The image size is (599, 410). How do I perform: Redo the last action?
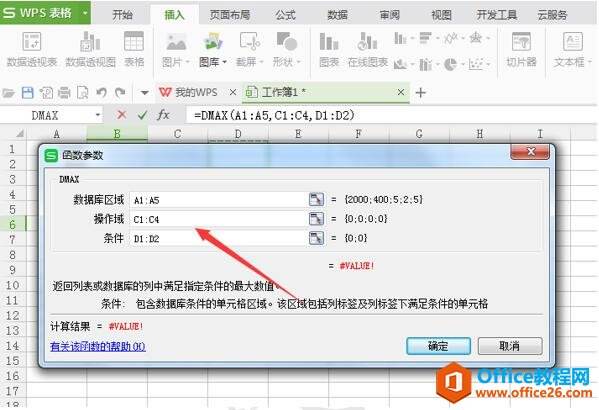(x=120, y=92)
